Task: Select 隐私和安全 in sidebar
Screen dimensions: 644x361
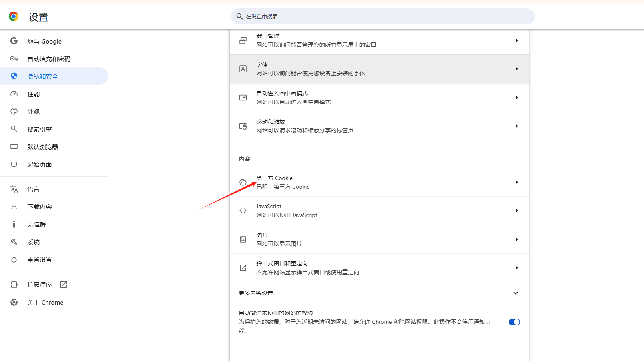Action: point(54,76)
